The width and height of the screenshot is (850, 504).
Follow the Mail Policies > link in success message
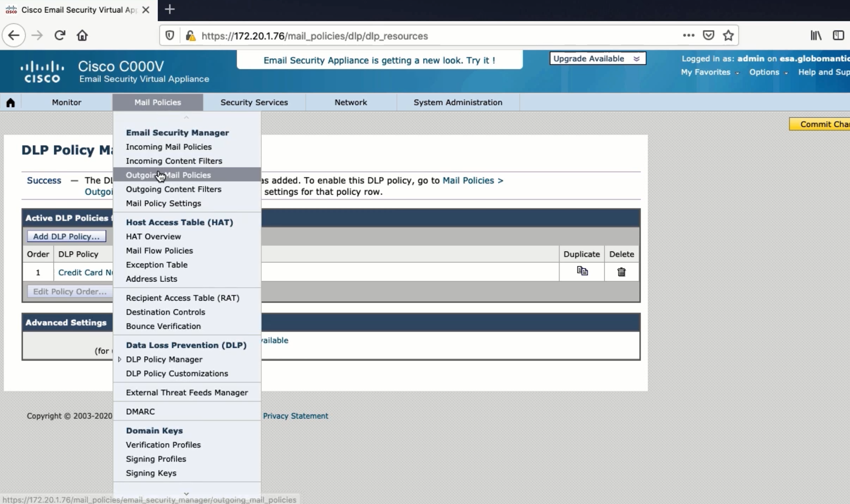pos(473,180)
